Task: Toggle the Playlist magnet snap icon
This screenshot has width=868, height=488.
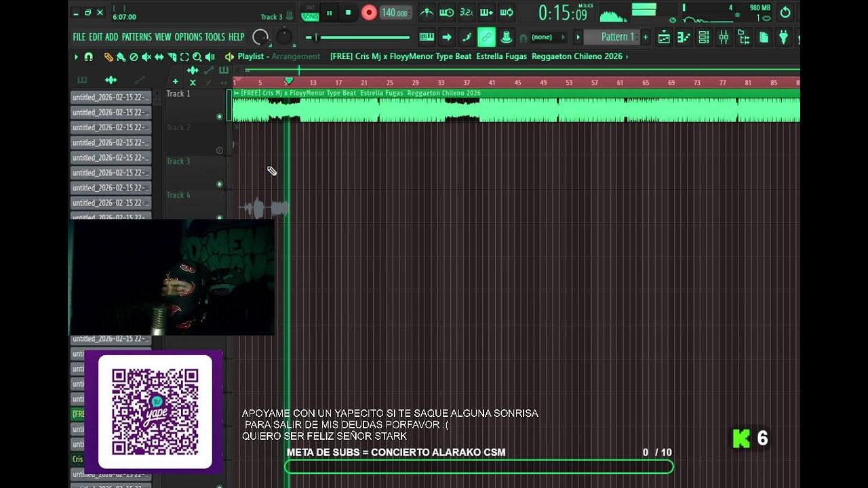Action: 88,57
